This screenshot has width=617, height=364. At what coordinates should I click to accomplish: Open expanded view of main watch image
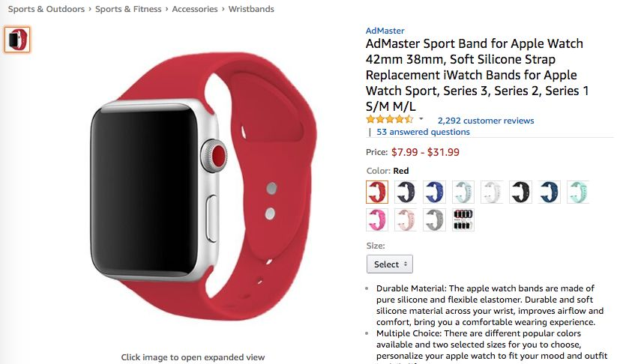(204, 185)
